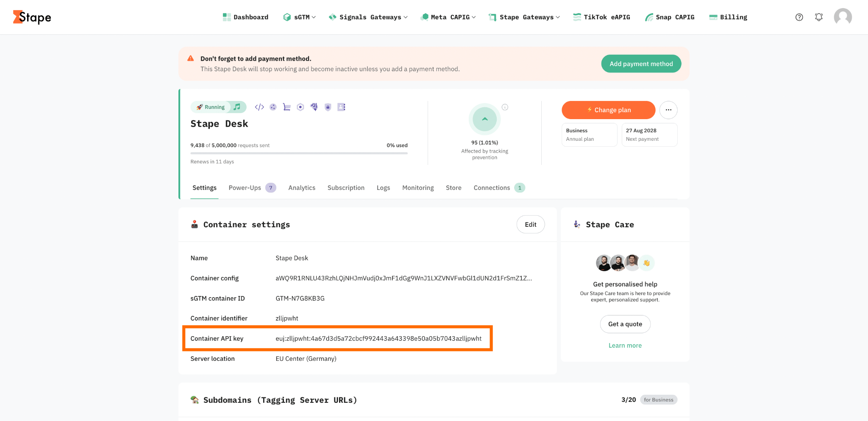Click the requests usage progress bar
The image size is (868, 421).
[x=299, y=153]
